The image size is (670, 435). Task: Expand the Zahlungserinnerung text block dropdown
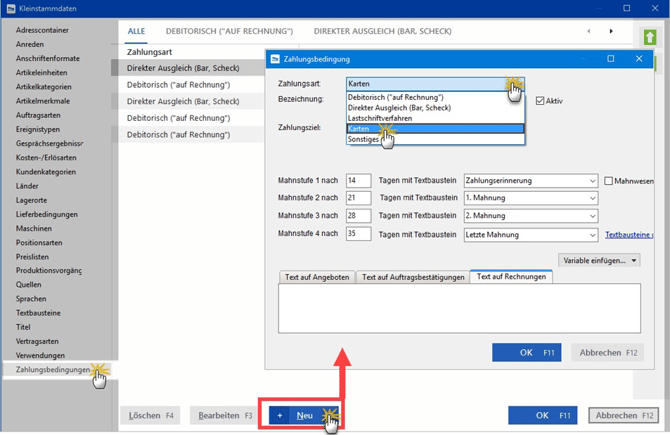pos(592,181)
